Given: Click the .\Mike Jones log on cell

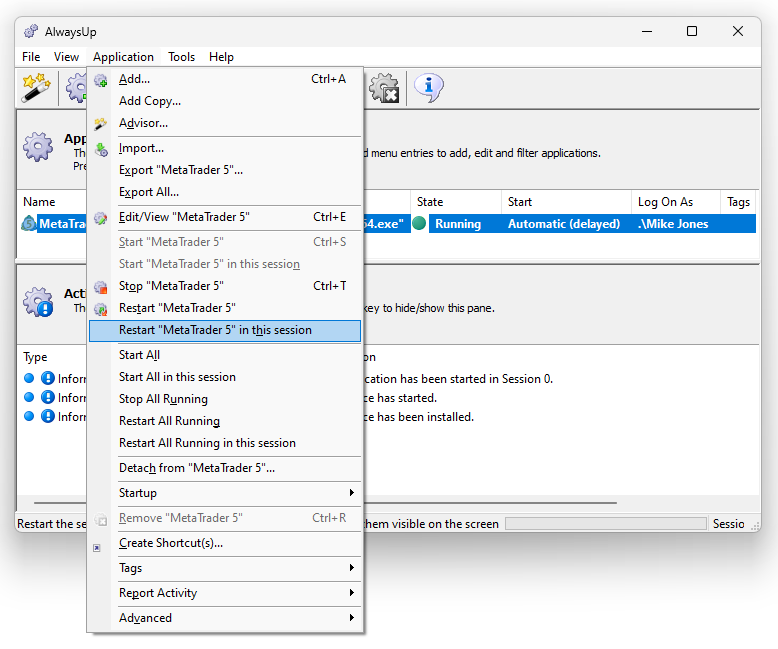Looking at the screenshot, I should click(x=673, y=224).
